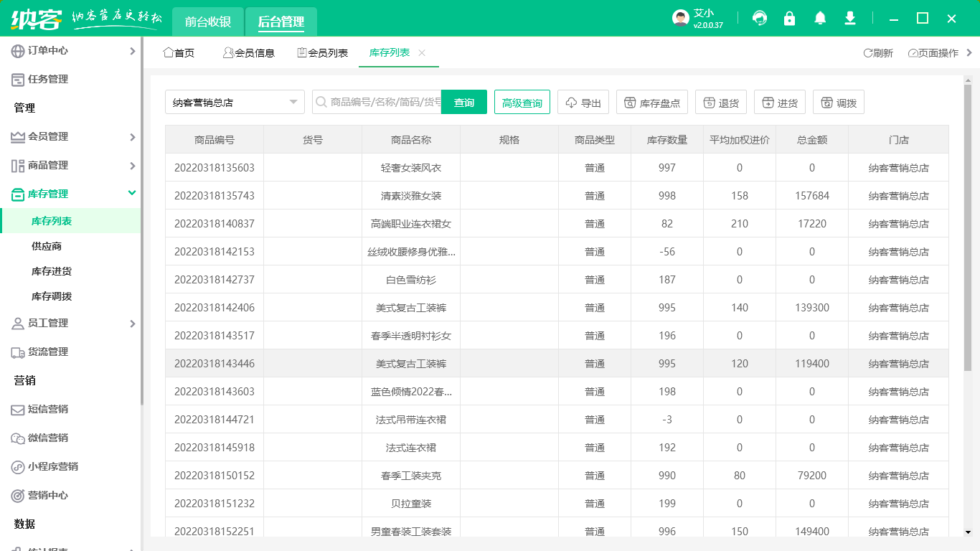Image resolution: width=980 pixels, height=551 pixels.
Task: Open the 会员信息 tab
Action: click(249, 53)
